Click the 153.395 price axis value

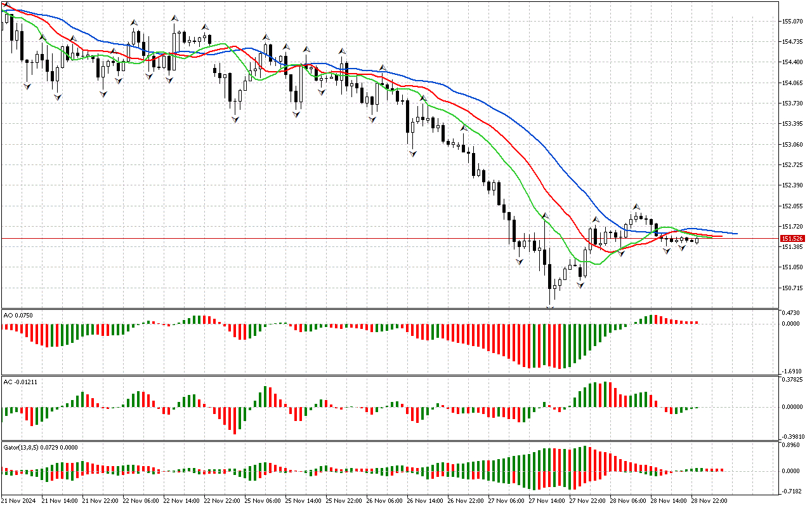tap(794, 124)
